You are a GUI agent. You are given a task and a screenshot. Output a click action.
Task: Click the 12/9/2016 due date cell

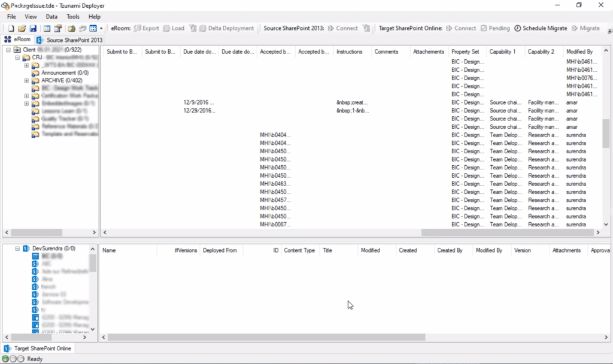coord(199,102)
